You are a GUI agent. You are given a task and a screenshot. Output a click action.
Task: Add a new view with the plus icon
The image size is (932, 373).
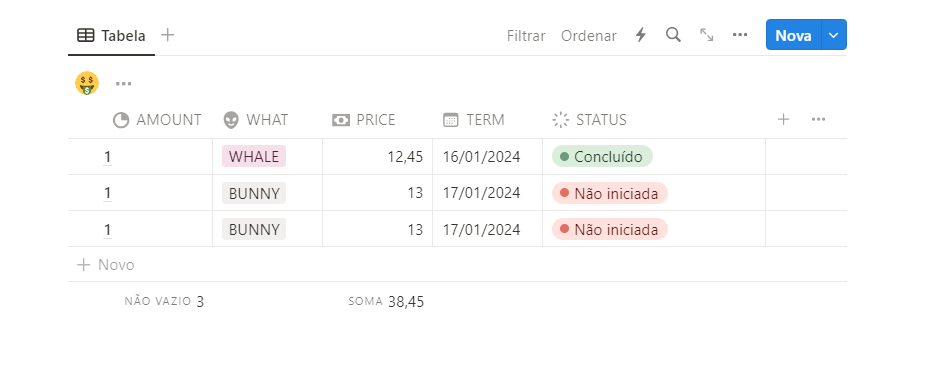(168, 35)
